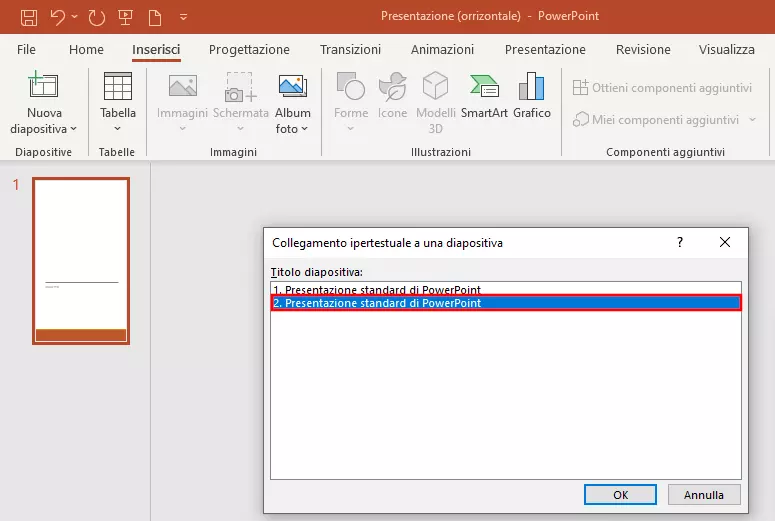Click Start presentation from beginning icon
Screen dimensions: 775x521
pos(126,17)
